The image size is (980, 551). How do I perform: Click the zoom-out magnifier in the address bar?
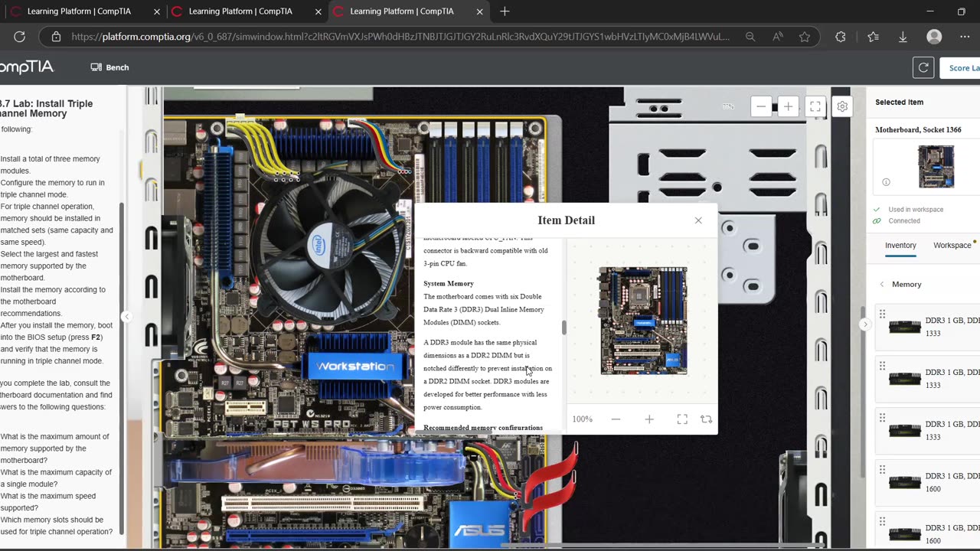[x=750, y=37]
